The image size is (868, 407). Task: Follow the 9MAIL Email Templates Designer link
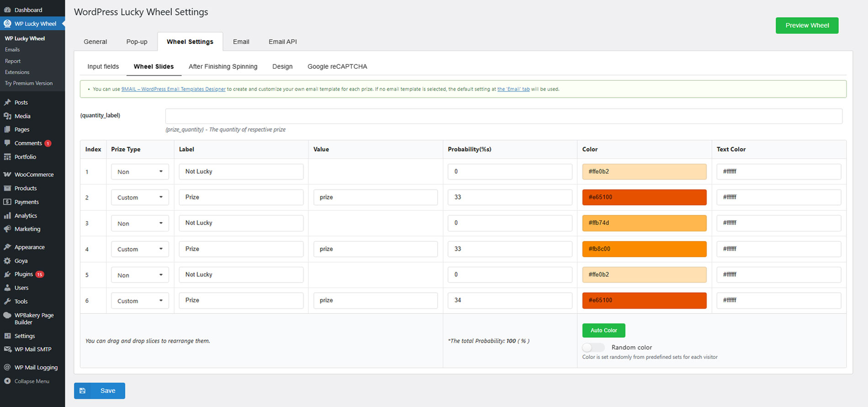[173, 89]
